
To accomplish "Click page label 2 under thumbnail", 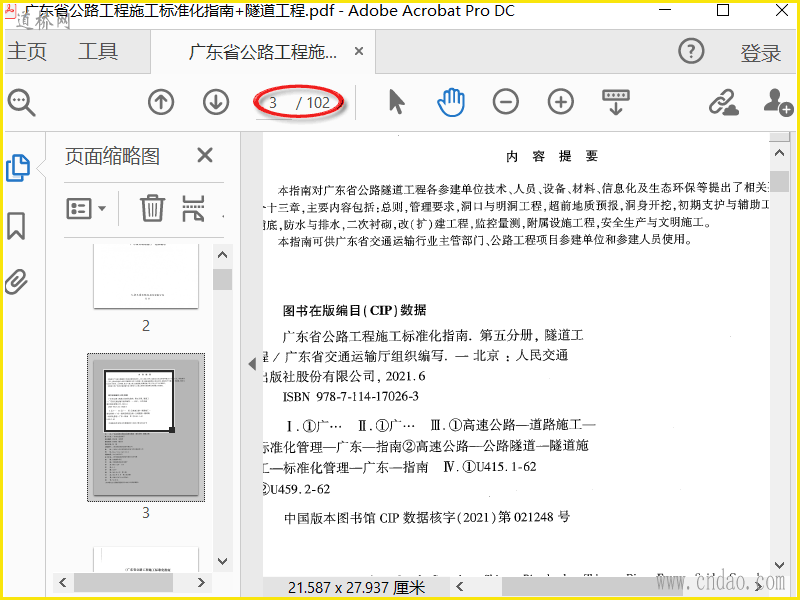I will click(146, 326).
